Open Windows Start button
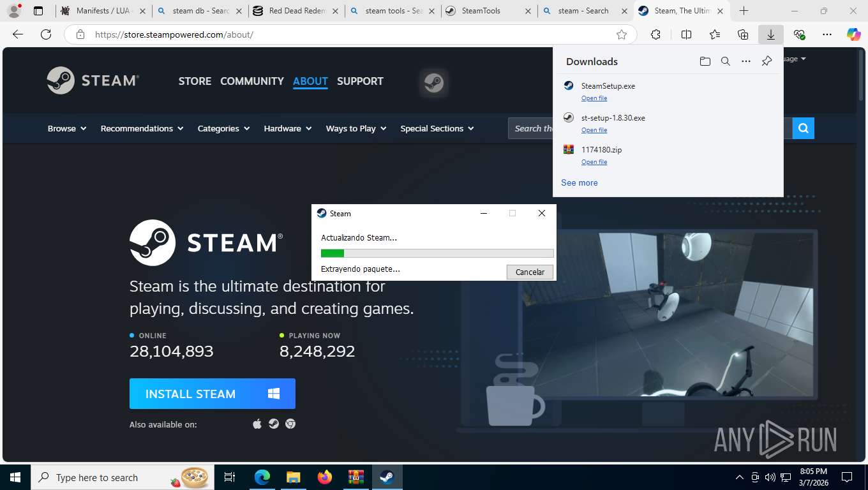The height and width of the screenshot is (490, 868). (x=15, y=477)
